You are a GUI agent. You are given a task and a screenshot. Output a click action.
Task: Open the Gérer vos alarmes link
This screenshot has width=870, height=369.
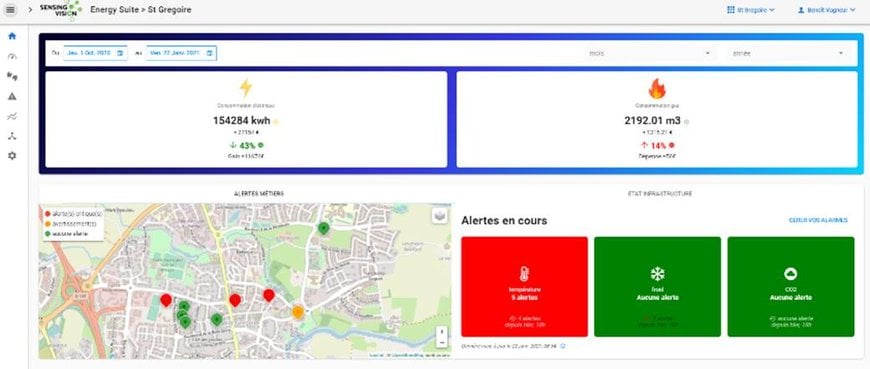point(818,220)
